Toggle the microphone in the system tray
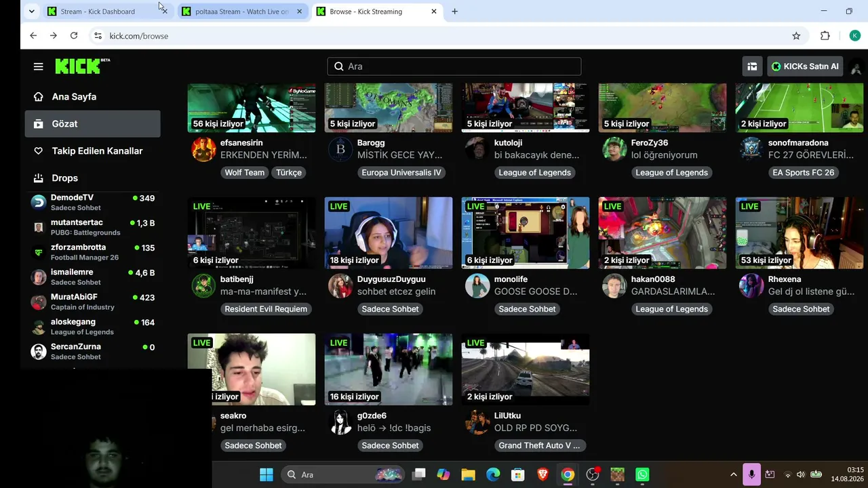868x488 pixels. (x=751, y=474)
